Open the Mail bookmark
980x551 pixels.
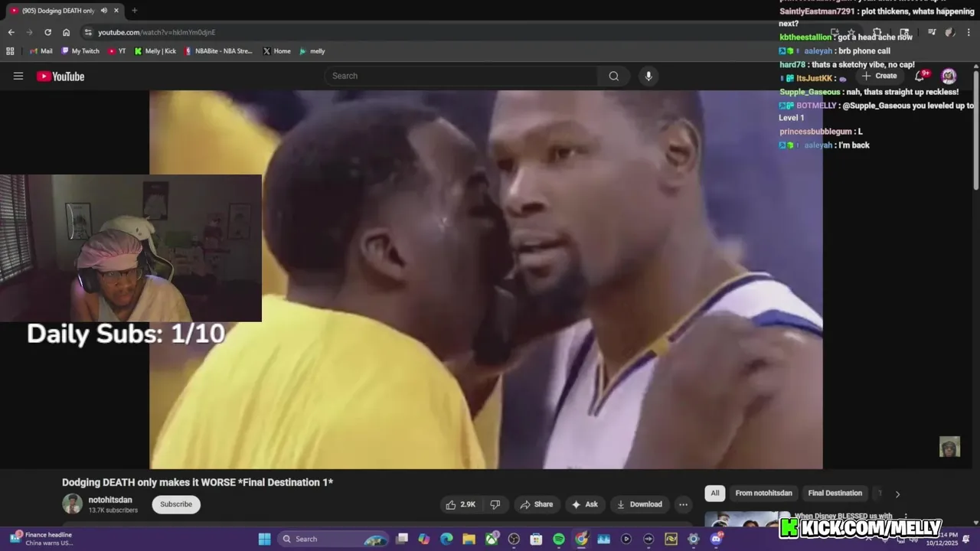tap(41, 51)
